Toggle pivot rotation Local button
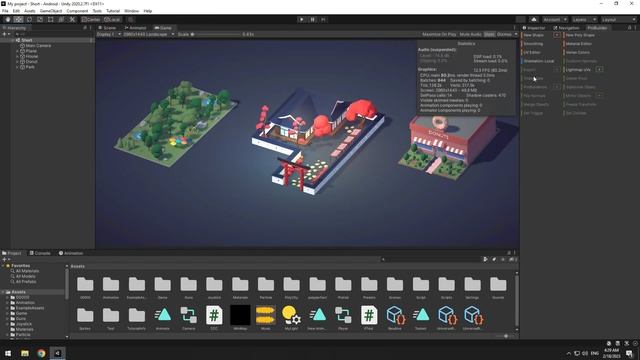 click(x=112, y=20)
